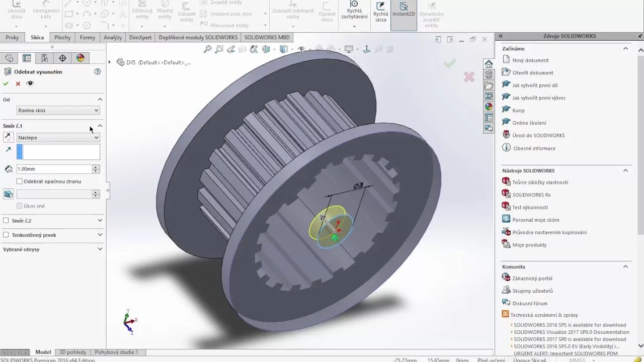Open Hide/Show Items eye icon
644x362 pixels.
point(302,49)
